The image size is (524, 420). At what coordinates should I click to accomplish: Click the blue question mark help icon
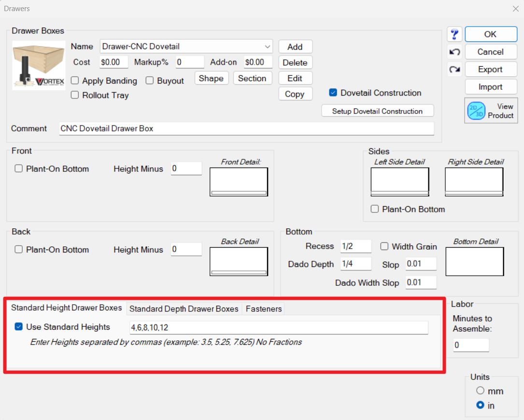454,34
